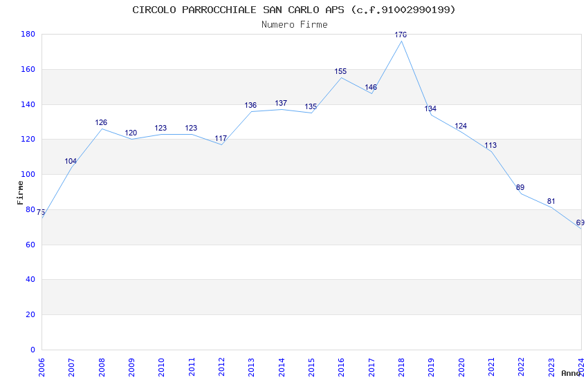Click the 2009 year tick label

[x=131, y=368]
